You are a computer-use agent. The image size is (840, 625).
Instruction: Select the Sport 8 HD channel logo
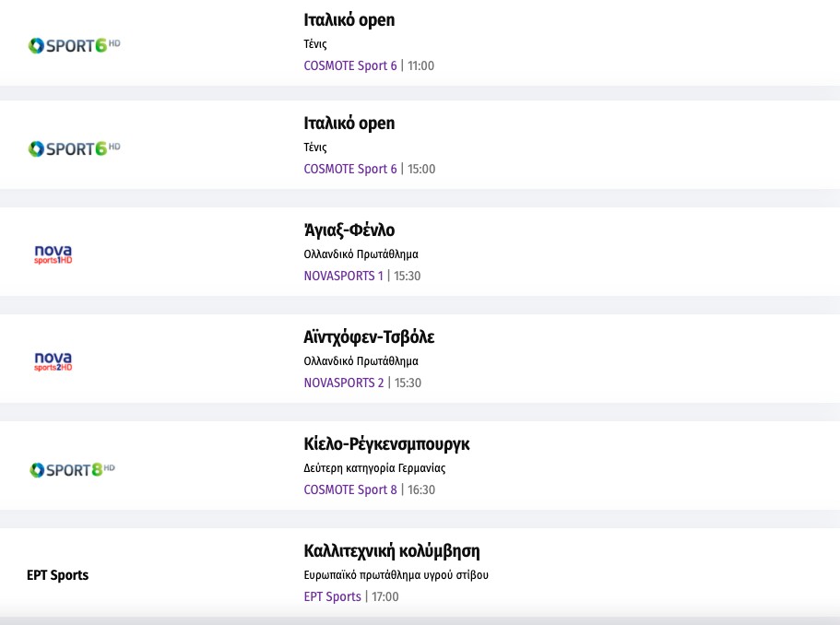tap(72, 469)
